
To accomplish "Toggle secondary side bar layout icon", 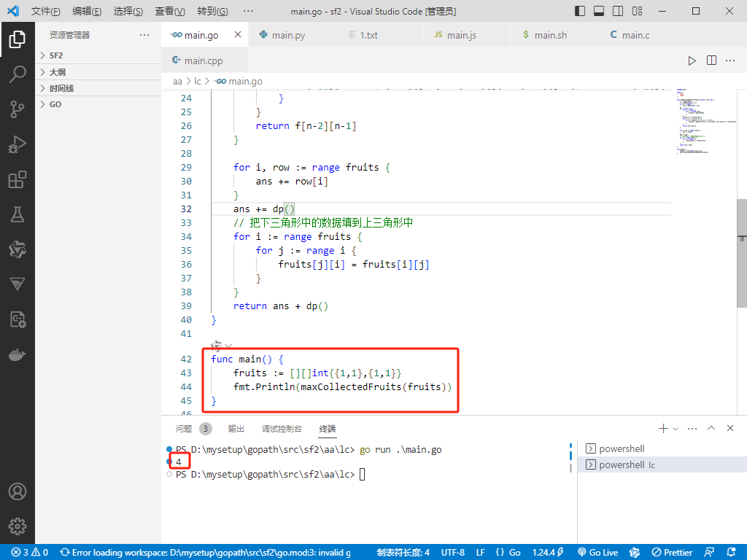I will pyautogui.click(x=618, y=11).
